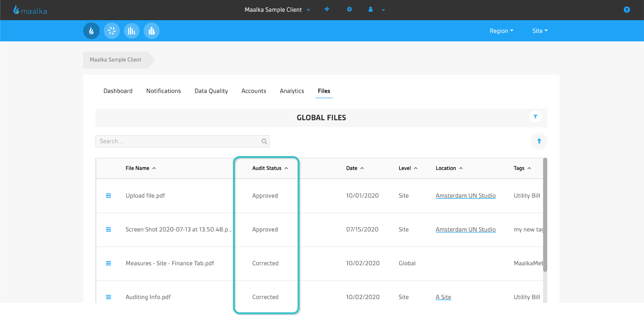
Task: Switch to the Notifications tab
Action: [164, 91]
